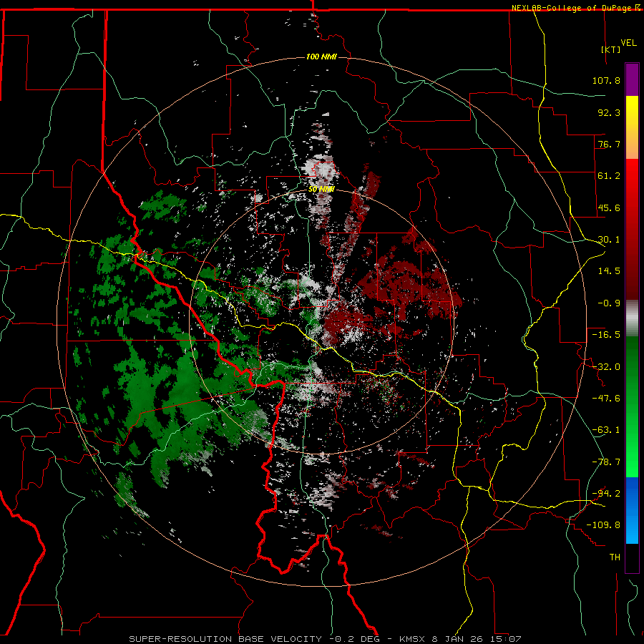Select the 61.2 value on velocity scale
Viewport: 644px width, 644px height.
[x=609, y=176]
